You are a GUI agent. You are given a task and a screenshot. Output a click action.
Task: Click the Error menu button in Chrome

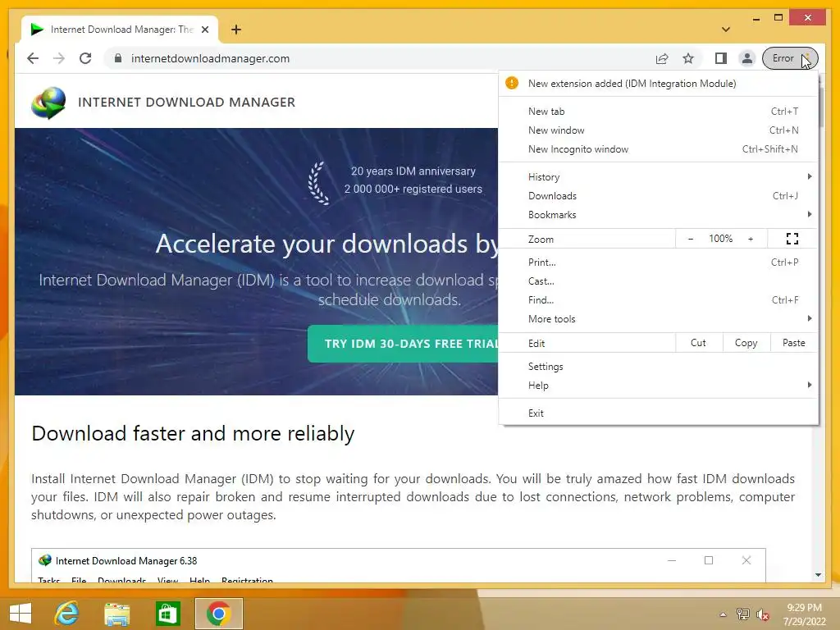(790, 58)
